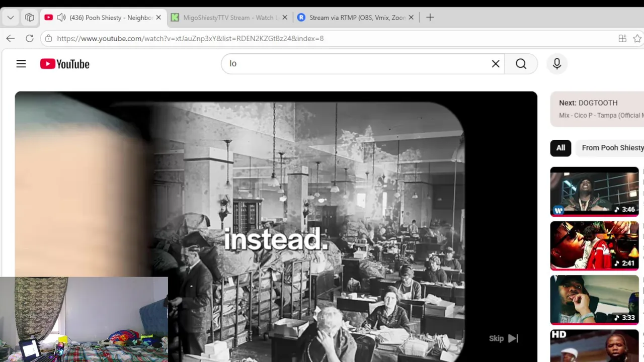The image size is (644, 362).
Task: Skip the ad in the player
Action: (x=504, y=338)
